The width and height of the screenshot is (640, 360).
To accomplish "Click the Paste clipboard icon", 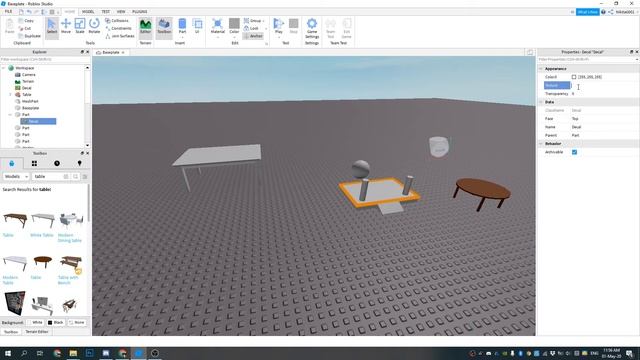I will [x=9, y=26].
